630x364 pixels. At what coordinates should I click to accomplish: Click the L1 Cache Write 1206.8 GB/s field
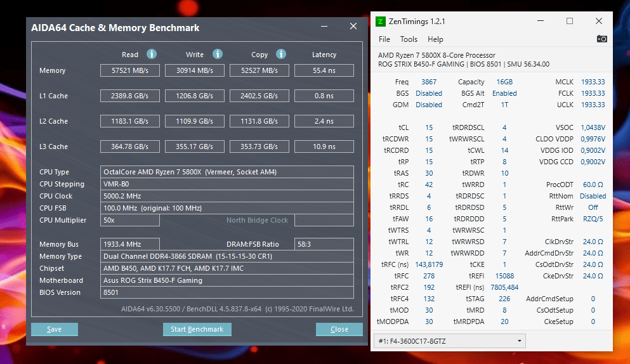[195, 96]
